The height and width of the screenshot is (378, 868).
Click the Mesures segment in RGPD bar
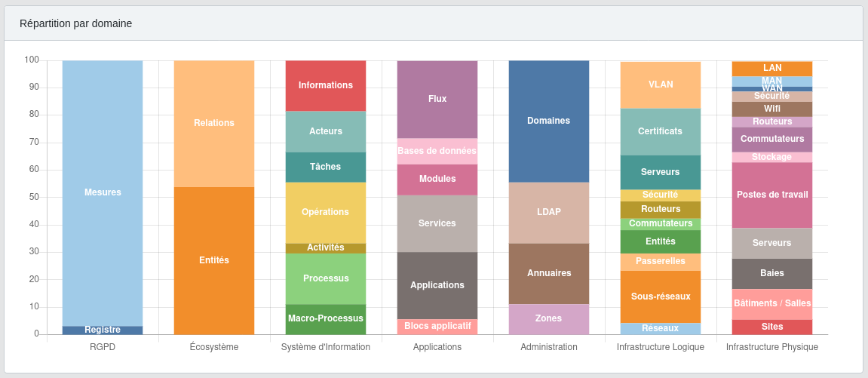coord(103,192)
